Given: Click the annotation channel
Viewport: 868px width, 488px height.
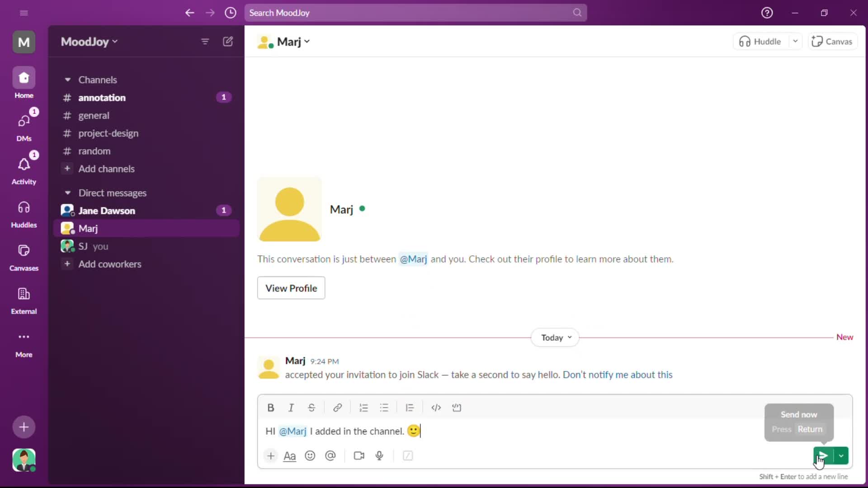Looking at the screenshot, I should pos(102,97).
